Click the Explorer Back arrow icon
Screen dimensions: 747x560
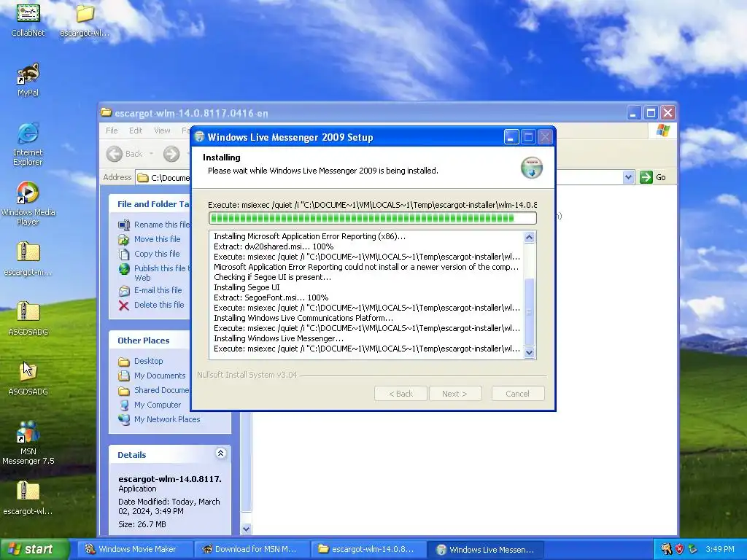(115, 154)
